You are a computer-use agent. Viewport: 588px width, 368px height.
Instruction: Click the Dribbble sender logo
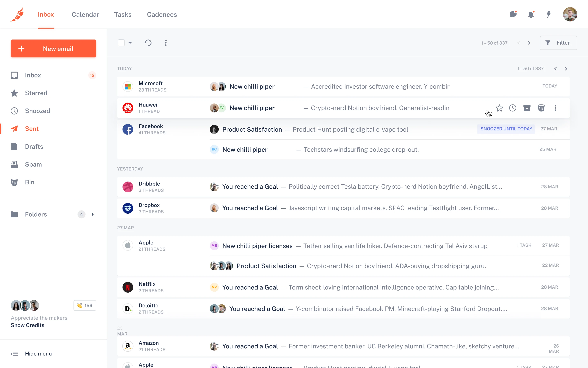click(128, 187)
